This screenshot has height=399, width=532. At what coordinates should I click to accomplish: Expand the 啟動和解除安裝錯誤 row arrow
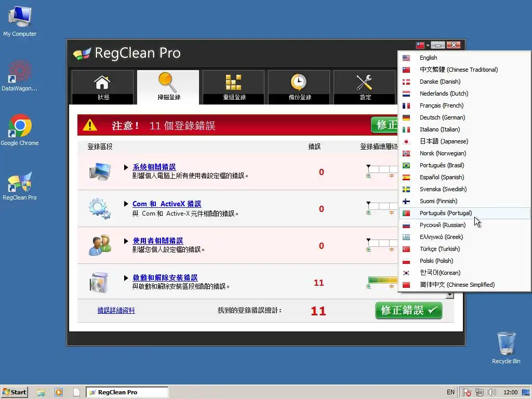(126, 278)
